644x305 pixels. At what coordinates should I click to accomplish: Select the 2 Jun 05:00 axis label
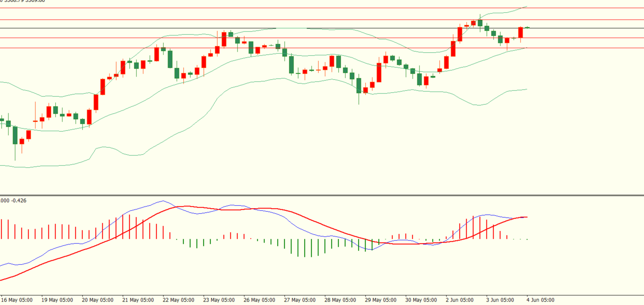pos(460,300)
